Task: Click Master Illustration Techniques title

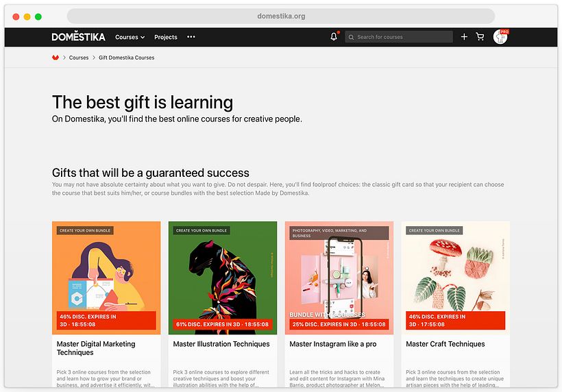Action: (x=221, y=344)
